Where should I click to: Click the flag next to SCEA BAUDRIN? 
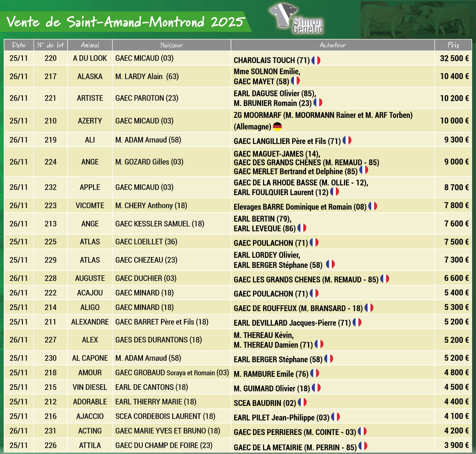click(x=302, y=402)
